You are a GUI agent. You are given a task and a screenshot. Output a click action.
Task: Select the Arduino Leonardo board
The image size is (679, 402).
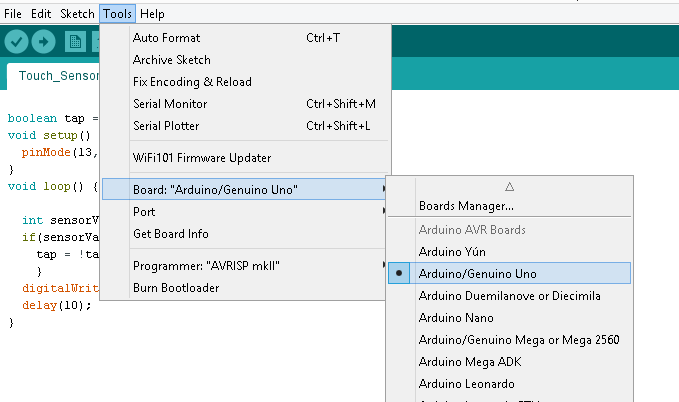pyautogui.click(x=510, y=384)
